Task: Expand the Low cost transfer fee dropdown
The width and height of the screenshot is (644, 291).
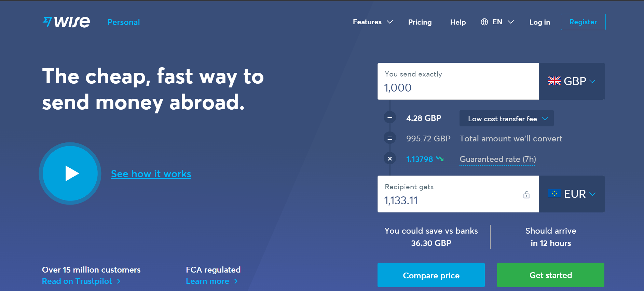Action: (506, 119)
